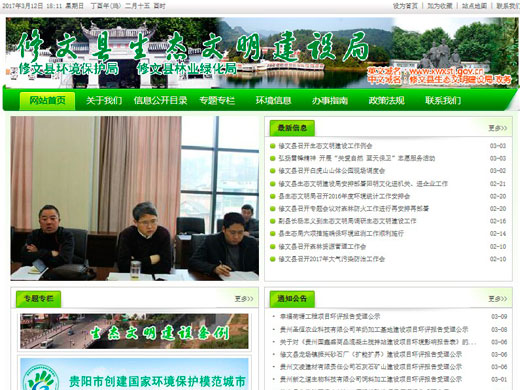
Task: Click the www.xwxst.gov.cn domain text in banner
Action: pyautogui.click(x=447, y=71)
